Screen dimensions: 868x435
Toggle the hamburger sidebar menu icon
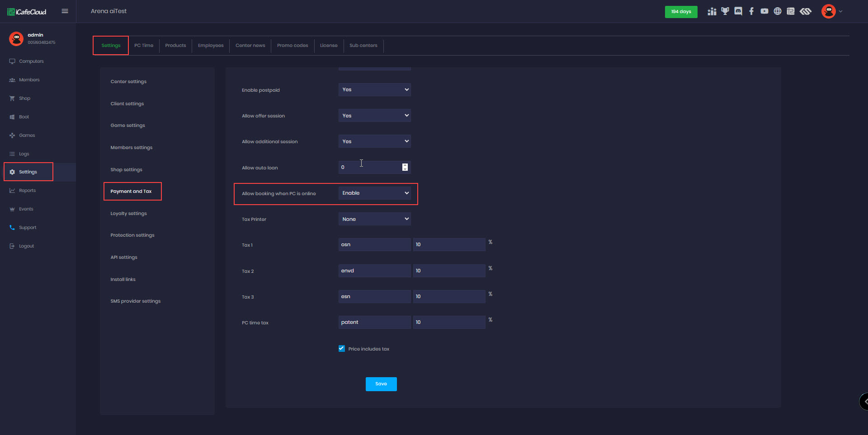pos(65,11)
